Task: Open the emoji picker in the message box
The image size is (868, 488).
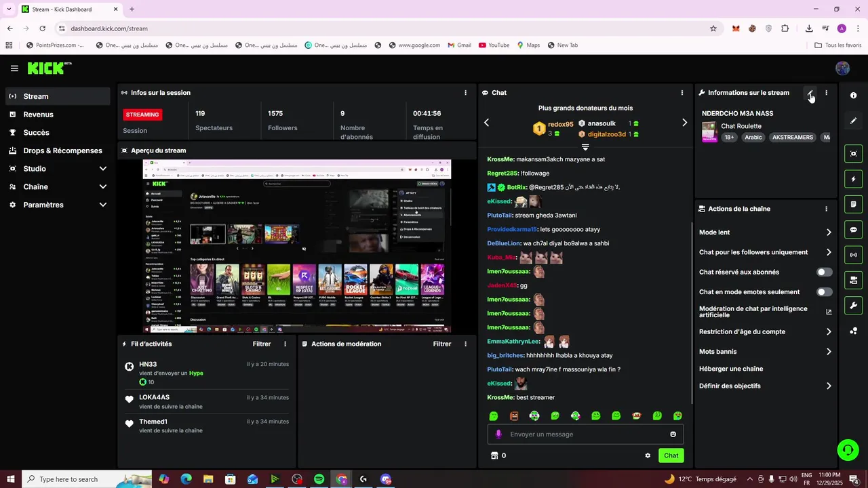Action: coord(673,434)
